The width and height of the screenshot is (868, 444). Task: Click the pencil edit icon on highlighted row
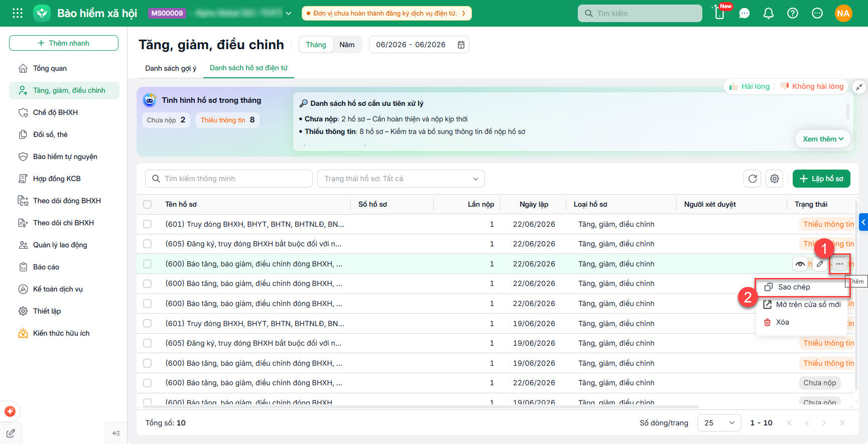click(820, 264)
